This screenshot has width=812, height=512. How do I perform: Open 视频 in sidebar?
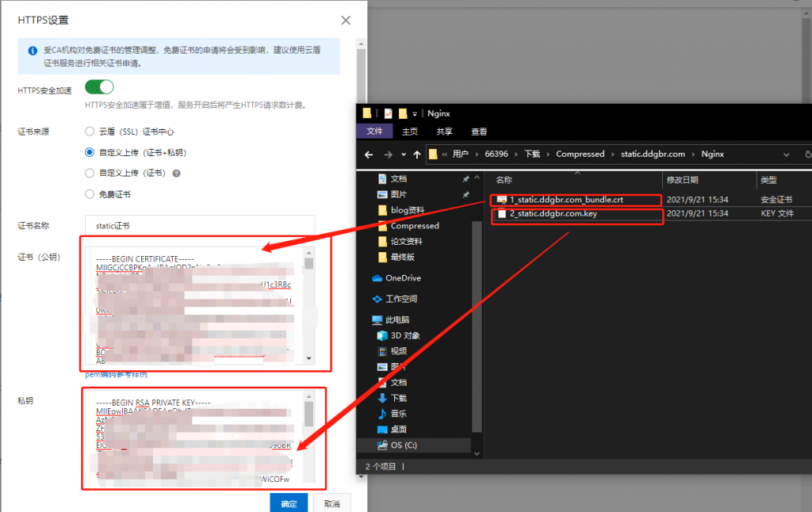coord(399,351)
